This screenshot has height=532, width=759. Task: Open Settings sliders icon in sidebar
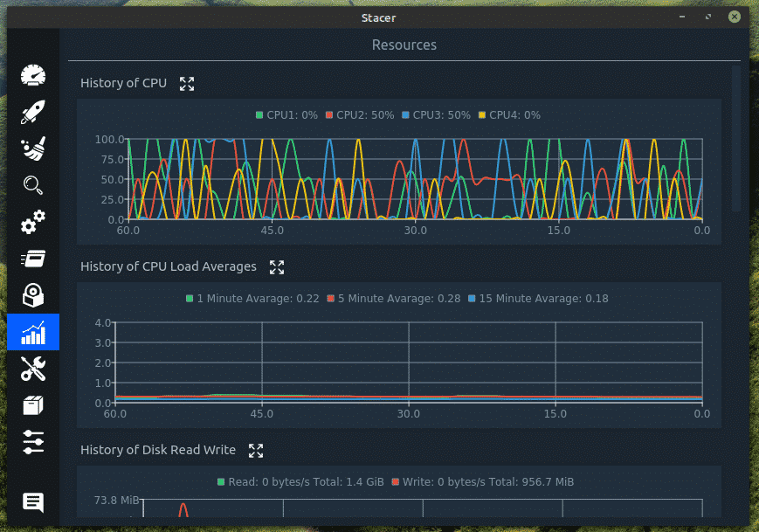point(33,442)
